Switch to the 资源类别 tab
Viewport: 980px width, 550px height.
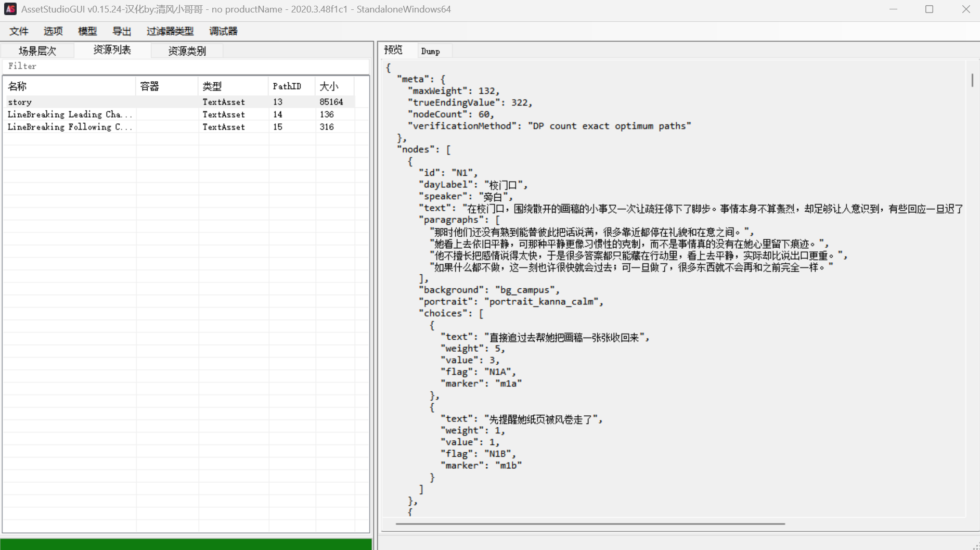(187, 50)
